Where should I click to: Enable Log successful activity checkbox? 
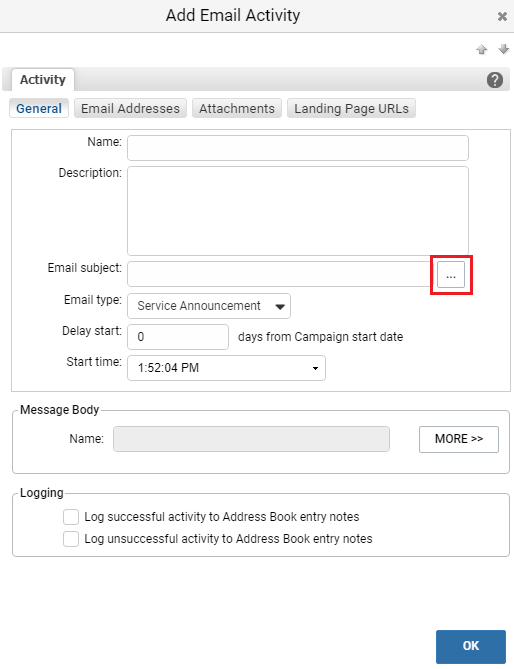tap(71, 517)
